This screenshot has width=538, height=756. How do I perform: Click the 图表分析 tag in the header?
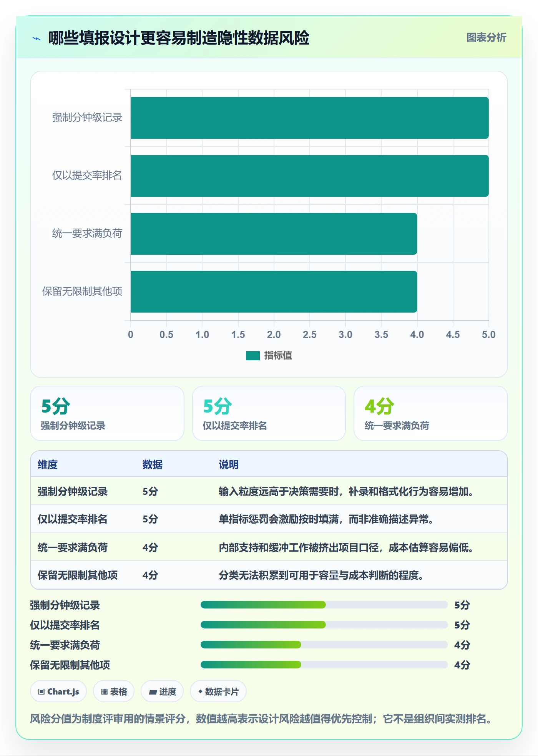click(x=486, y=38)
